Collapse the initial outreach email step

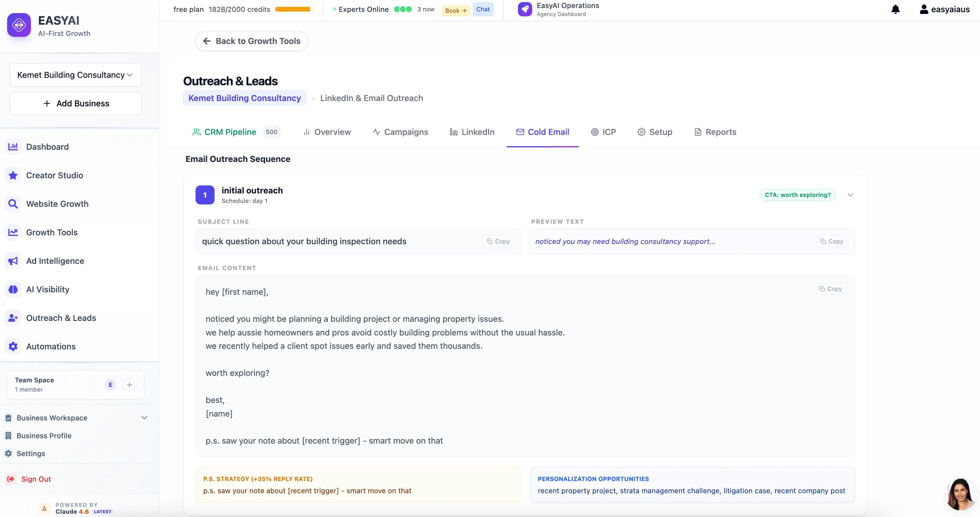pyautogui.click(x=851, y=195)
